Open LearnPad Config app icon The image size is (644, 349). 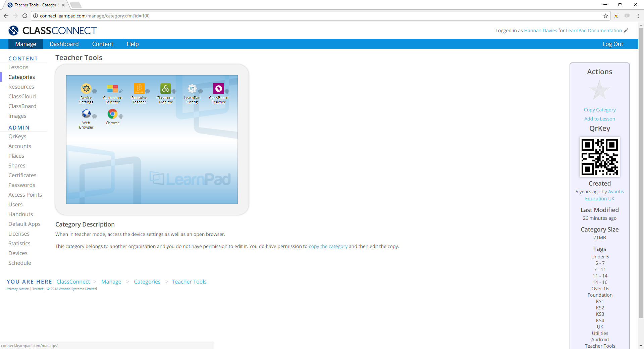pos(192,89)
